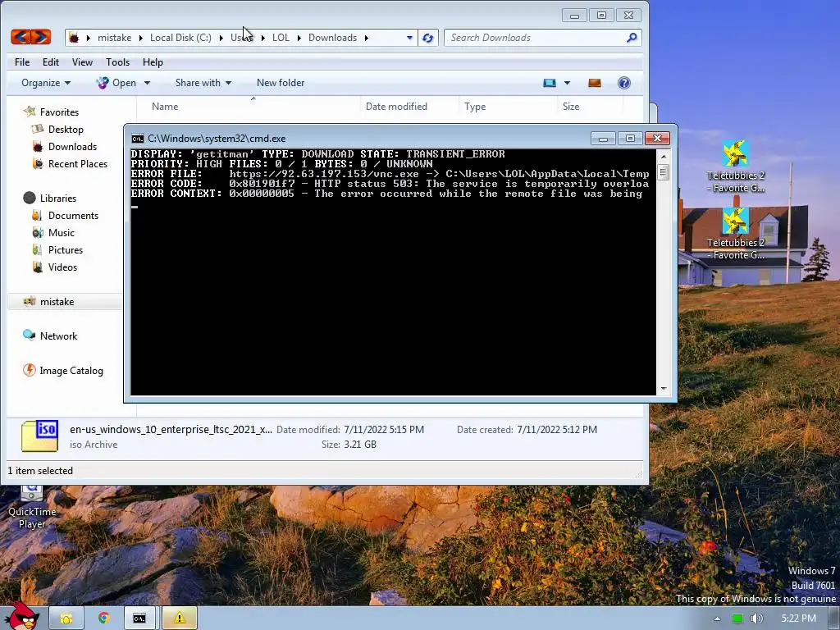
Task: Open first Teletubbies 2 desktop shortcut
Action: (x=736, y=166)
